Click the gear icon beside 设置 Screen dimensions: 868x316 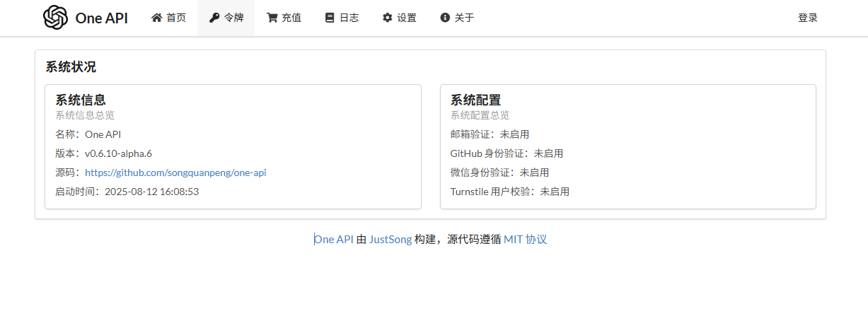(387, 18)
